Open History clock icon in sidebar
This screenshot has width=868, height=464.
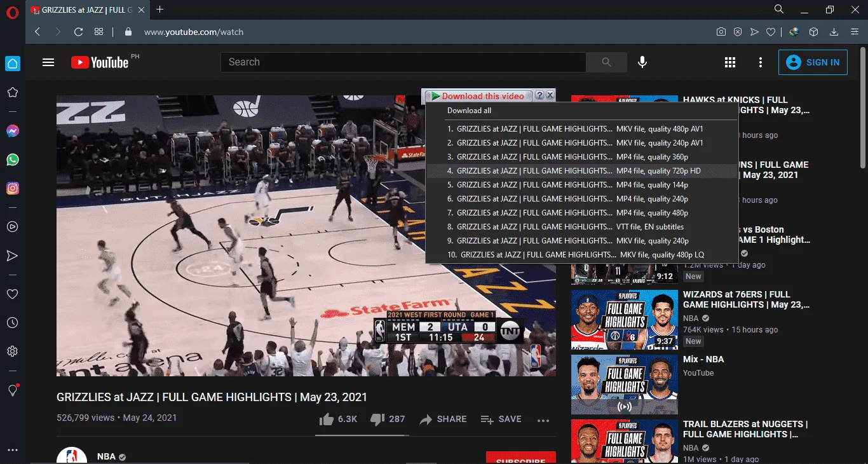(x=12, y=323)
